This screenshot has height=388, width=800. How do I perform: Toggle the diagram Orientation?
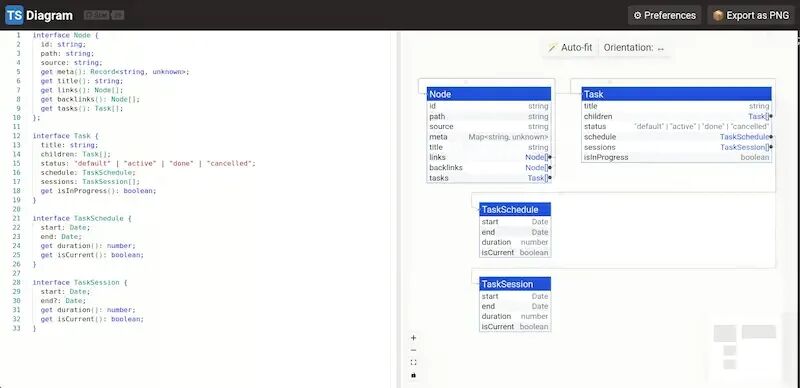(634, 47)
